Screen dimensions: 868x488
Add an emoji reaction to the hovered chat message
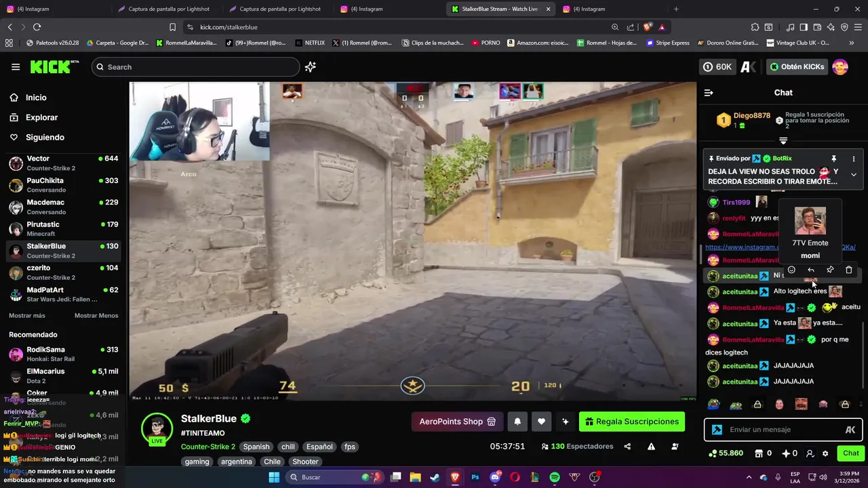coord(791,270)
